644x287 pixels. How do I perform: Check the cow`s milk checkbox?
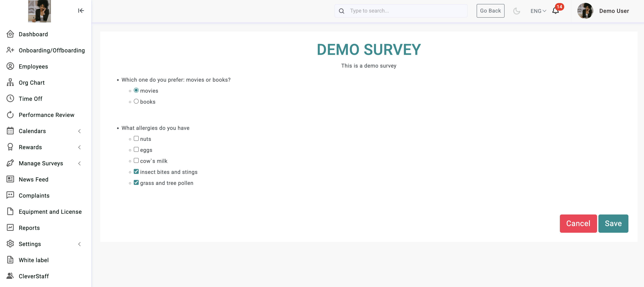(136, 160)
